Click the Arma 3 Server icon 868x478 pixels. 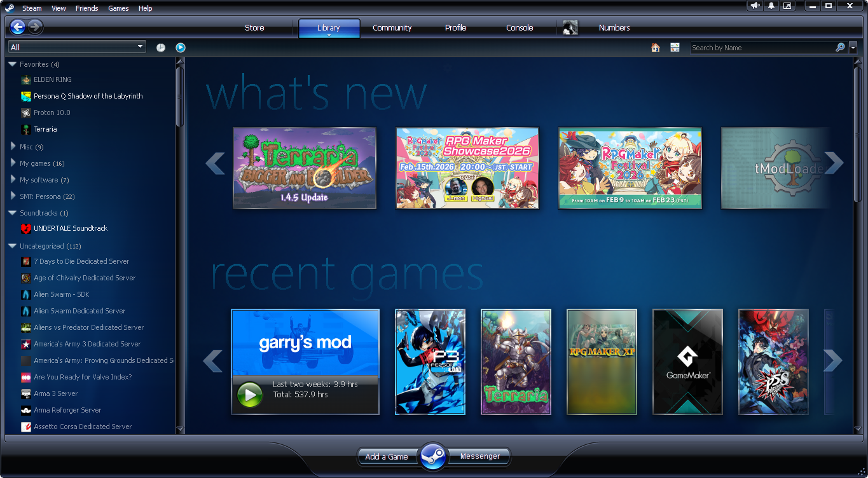pos(26,393)
